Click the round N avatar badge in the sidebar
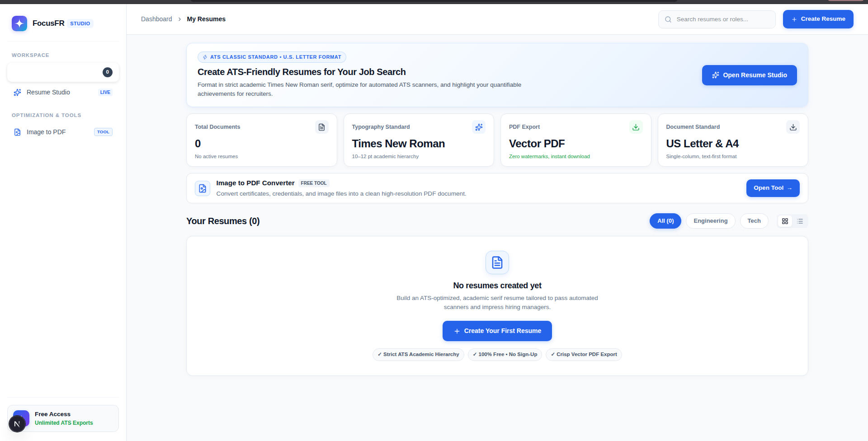The width and height of the screenshot is (868, 441). pos(17,424)
